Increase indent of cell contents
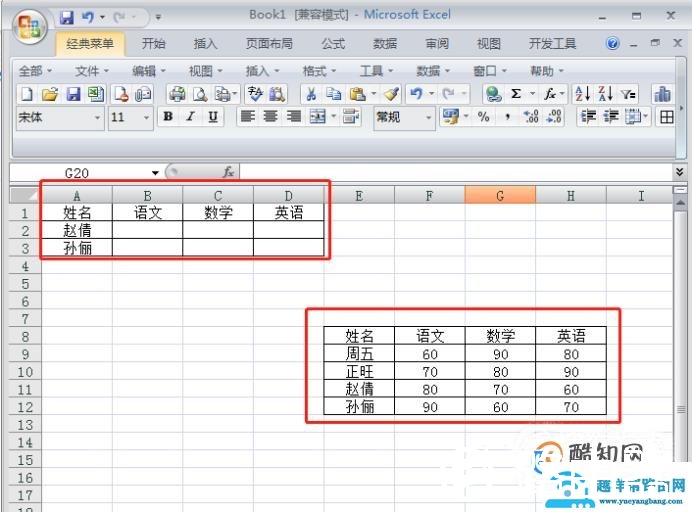Image resolution: width=692 pixels, height=512 pixels. tap(611, 117)
